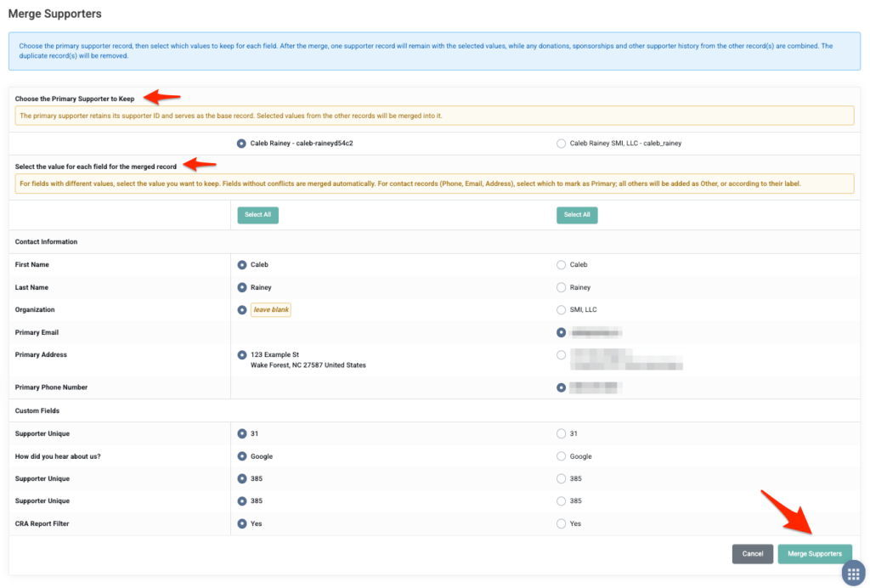
Task: Select left Supporter Unique value 31
Action: click(242, 434)
